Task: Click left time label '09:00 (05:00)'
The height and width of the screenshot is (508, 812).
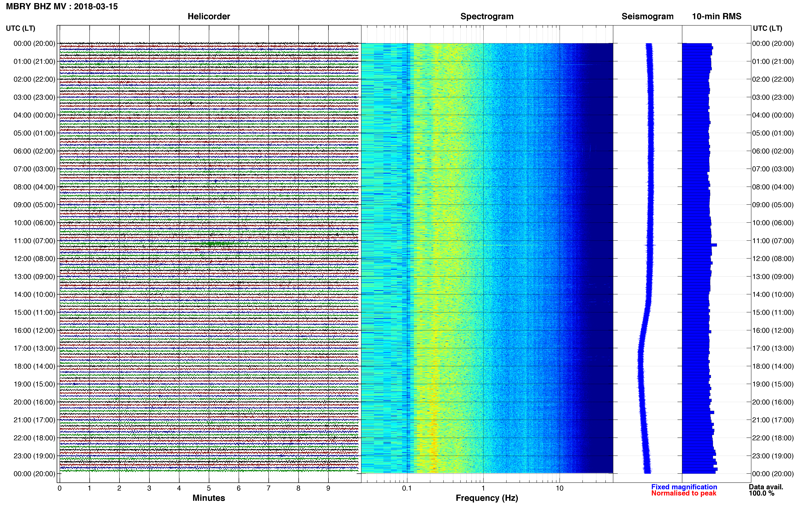Action: pyautogui.click(x=34, y=205)
